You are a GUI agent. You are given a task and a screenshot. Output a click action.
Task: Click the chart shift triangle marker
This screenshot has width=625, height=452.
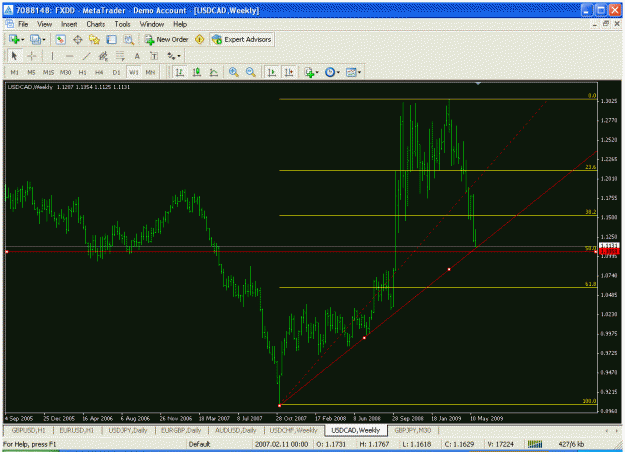(478, 84)
